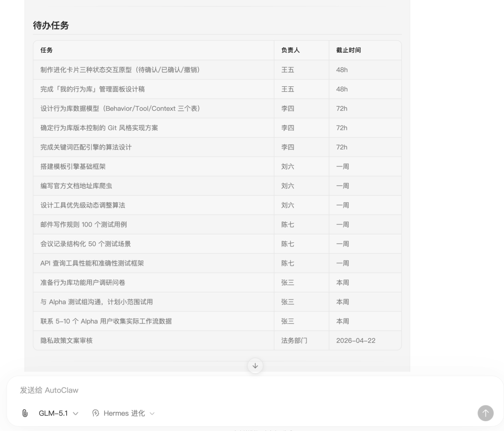The image size is (504, 431).
Task: Click the 王五 assignee cell
Action: [288, 70]
